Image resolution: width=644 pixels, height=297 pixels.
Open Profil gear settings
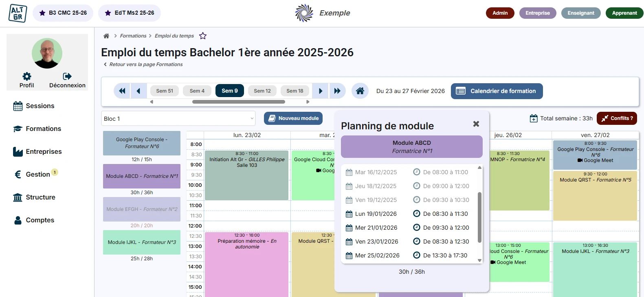[27, 77]
